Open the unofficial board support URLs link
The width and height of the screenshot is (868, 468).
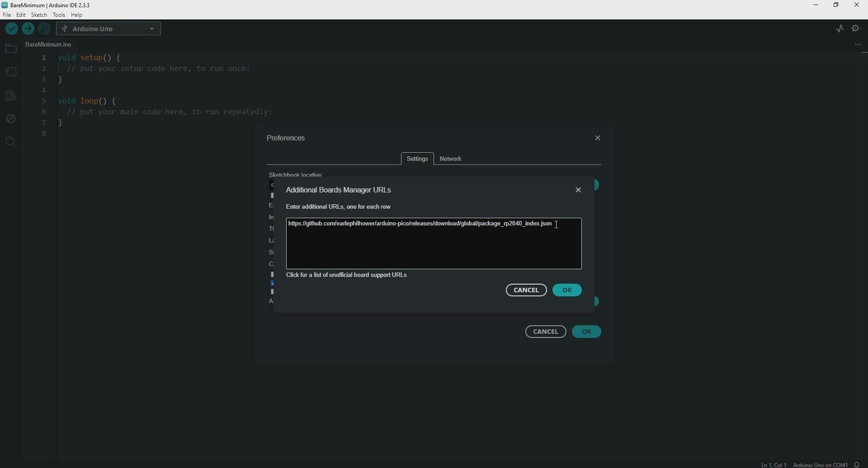pyautogui.click(x=347, y=275)
